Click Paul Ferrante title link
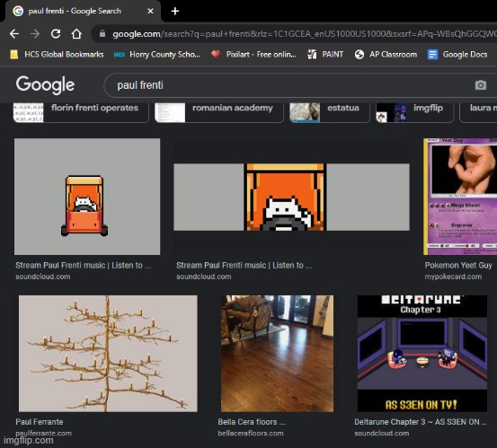 [x=40, y=422]
